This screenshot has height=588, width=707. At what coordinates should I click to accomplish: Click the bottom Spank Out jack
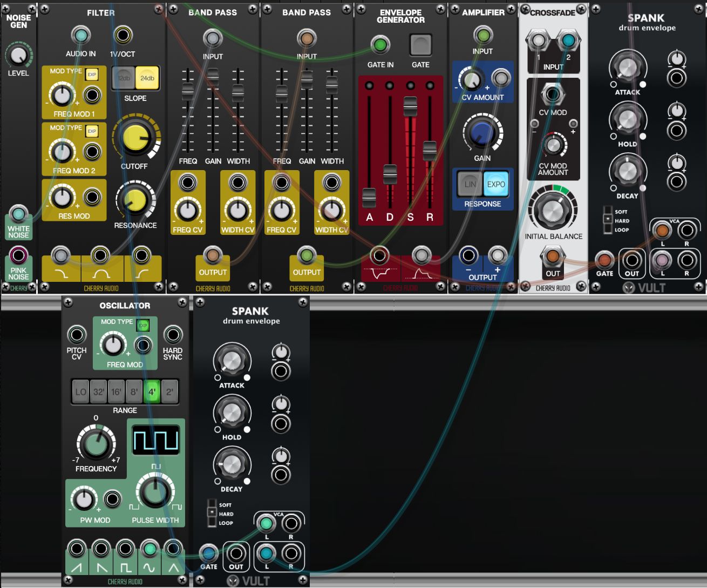coord(236,553)
